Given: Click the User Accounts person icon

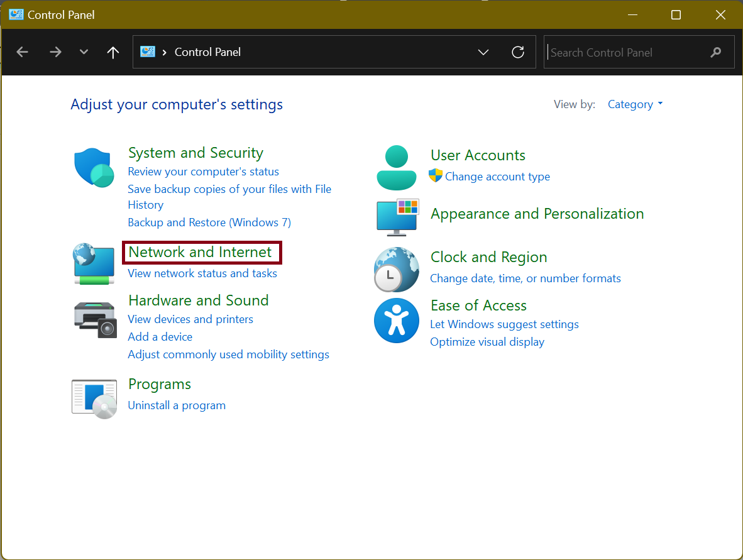Looking at the screenshot, I should 396,168.
